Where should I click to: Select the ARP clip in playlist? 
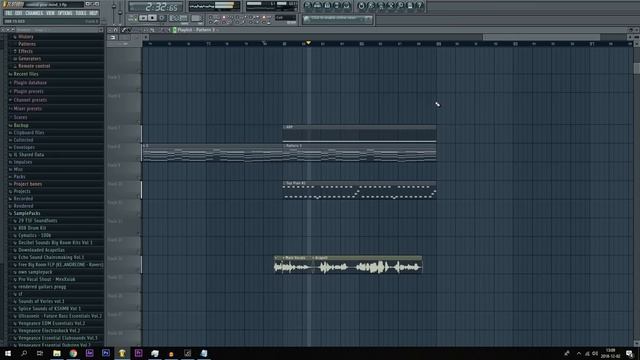[359, 134]
